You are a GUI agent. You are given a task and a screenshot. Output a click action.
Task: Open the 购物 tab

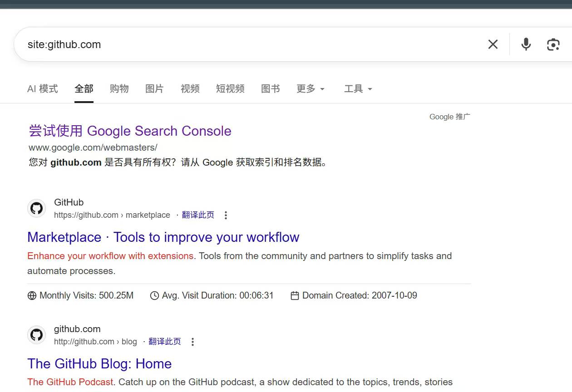(119, 88)
